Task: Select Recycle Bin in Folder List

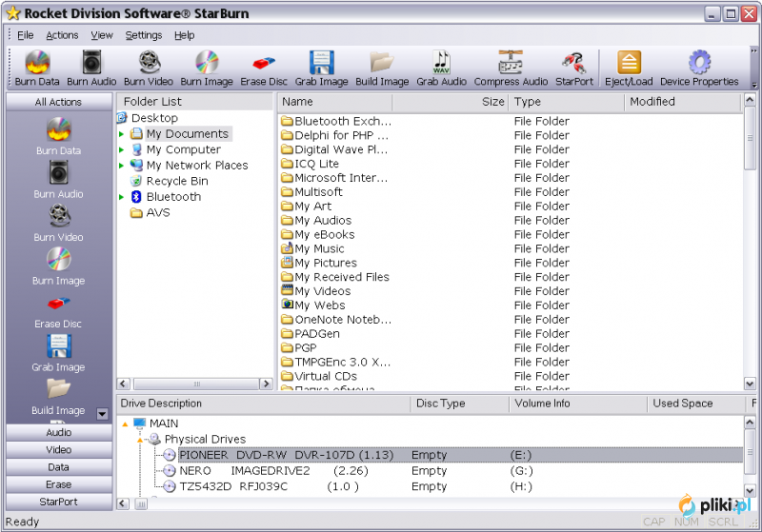Action: coord(177,181)
